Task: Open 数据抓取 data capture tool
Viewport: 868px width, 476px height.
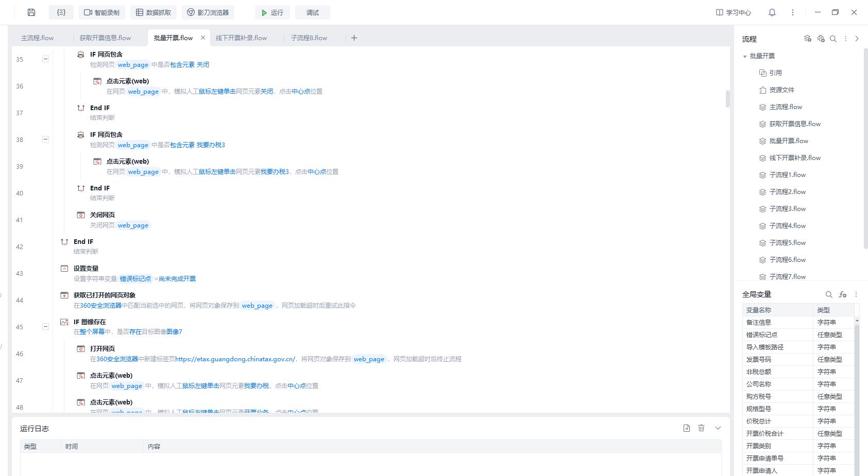Action: pyautogui.click(x=153, y=12)
